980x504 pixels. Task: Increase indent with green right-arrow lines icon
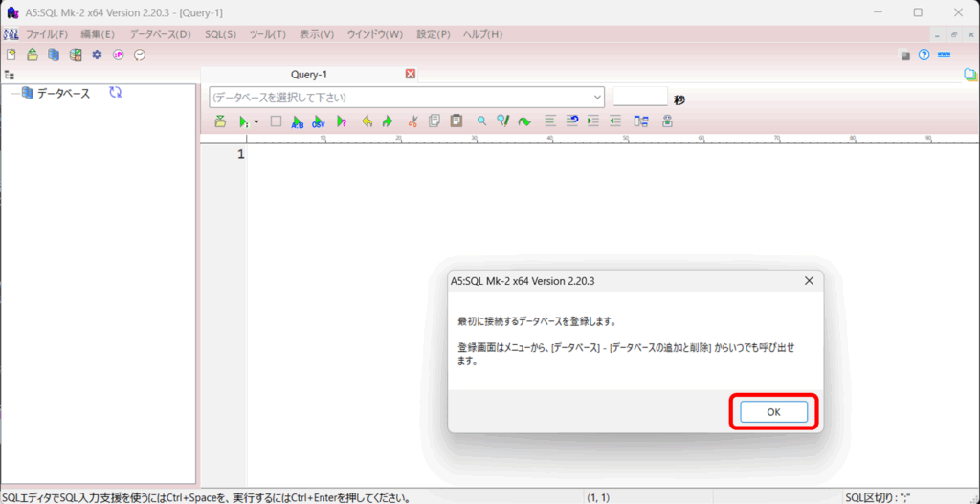[593, 121]
